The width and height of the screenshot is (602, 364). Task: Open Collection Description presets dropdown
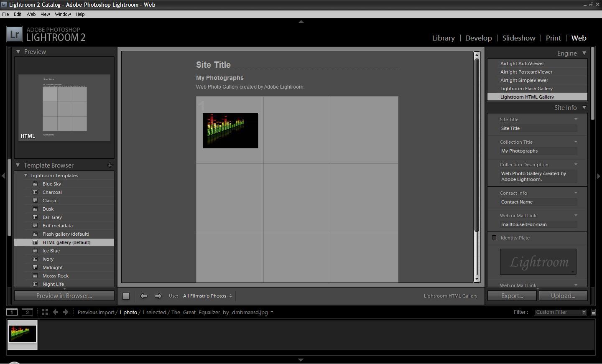[576, 164]
